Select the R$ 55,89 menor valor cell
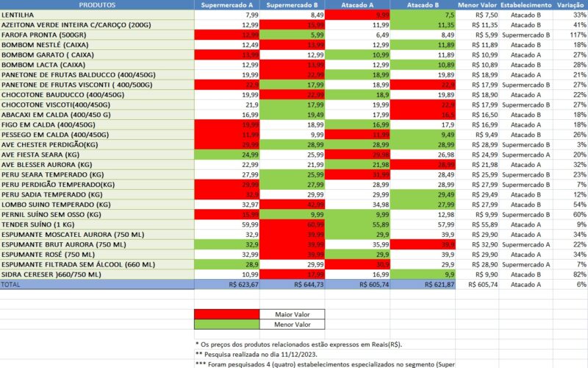Viewport: 588px width, 368px height. 477,224
